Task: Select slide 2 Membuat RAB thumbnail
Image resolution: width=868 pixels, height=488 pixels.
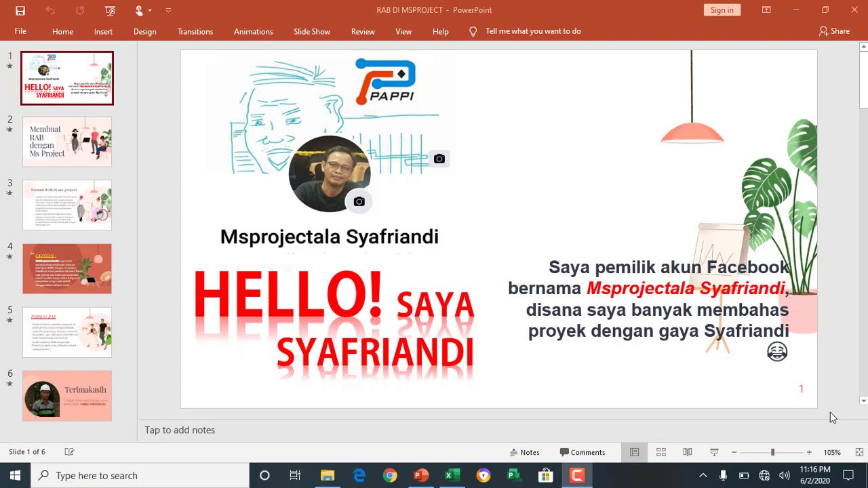Action: [x=67, y=142]
